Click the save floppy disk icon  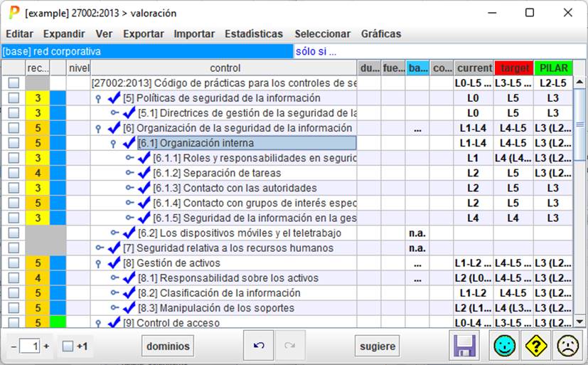tap(464, 346)
